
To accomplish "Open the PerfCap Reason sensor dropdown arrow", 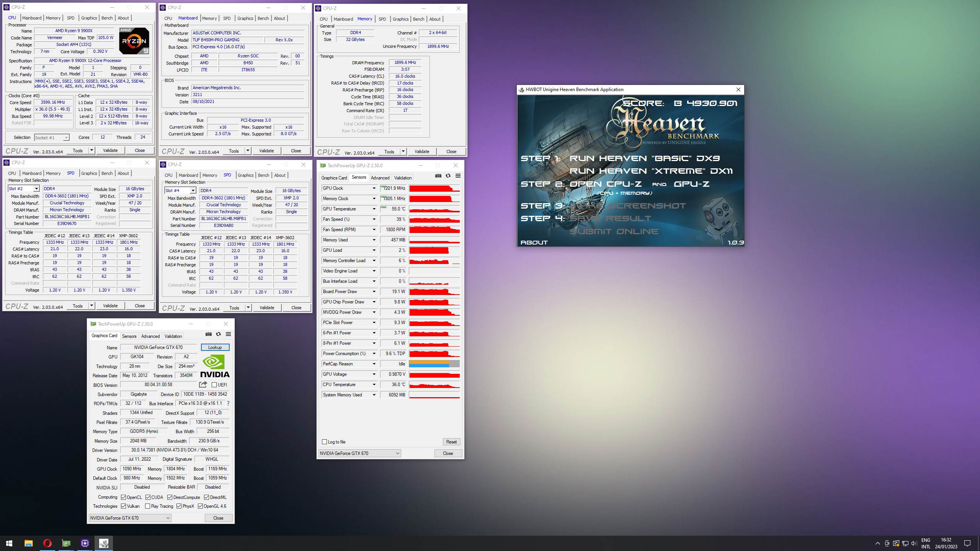I will 374,364.
